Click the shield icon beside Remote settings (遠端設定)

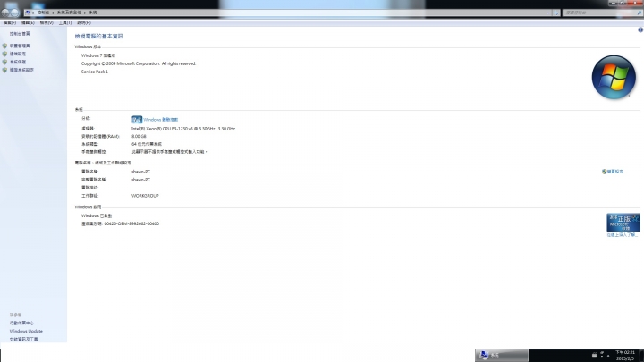4,54
